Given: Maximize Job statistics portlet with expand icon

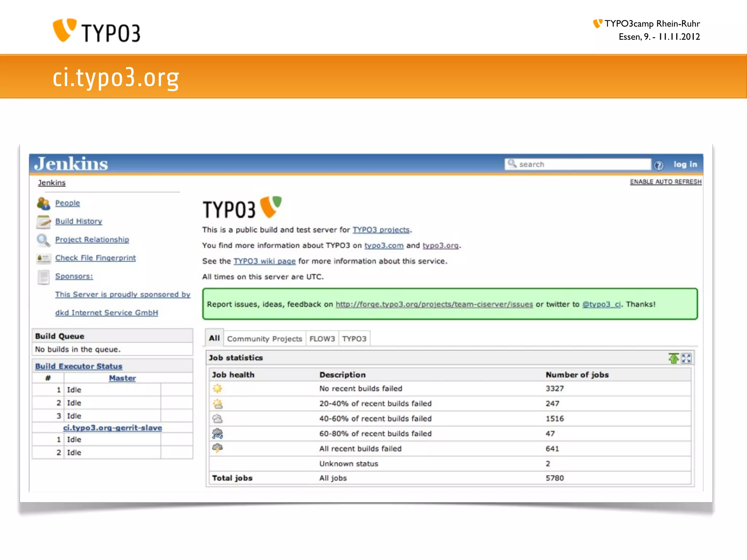Looking at the screenshot, I should click(686, 358).
